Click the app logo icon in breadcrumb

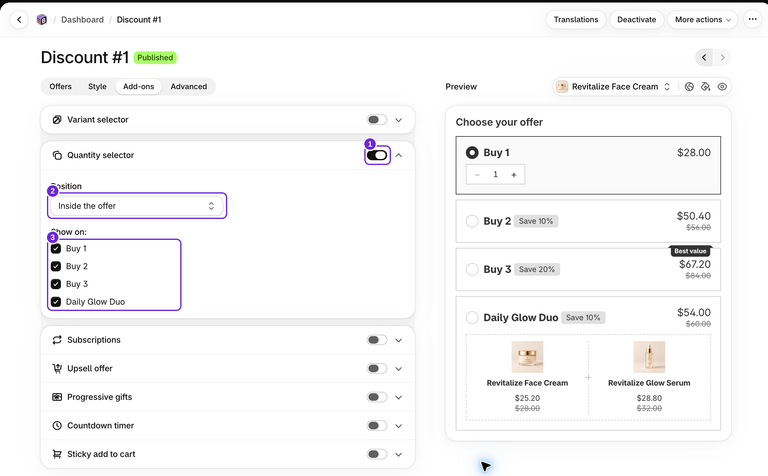42,20
